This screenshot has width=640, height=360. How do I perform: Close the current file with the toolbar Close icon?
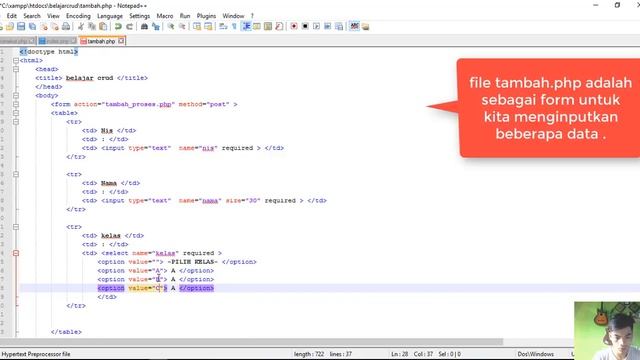click(44, 27)
